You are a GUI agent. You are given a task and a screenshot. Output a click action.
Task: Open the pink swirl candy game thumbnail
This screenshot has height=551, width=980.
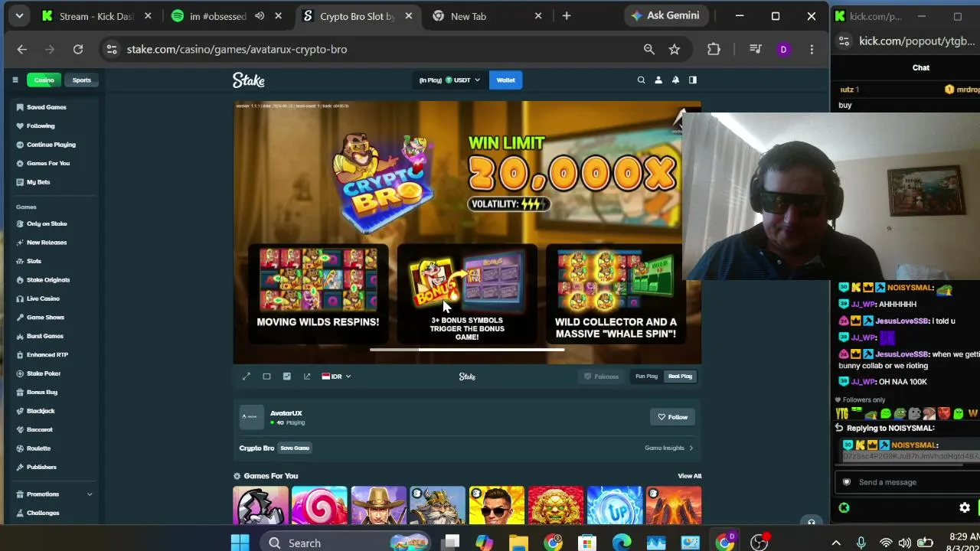click(x=319, y=506)
